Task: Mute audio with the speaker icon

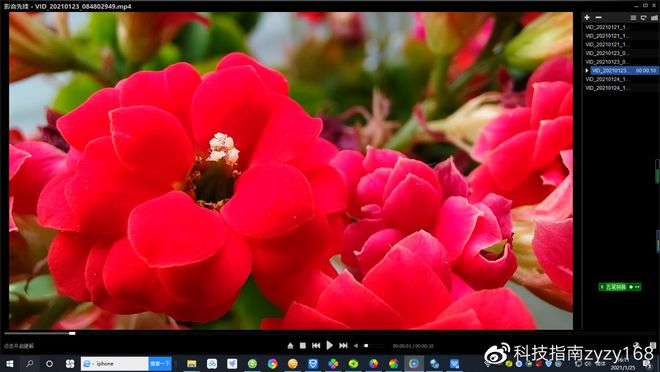Action: [356, 346]
